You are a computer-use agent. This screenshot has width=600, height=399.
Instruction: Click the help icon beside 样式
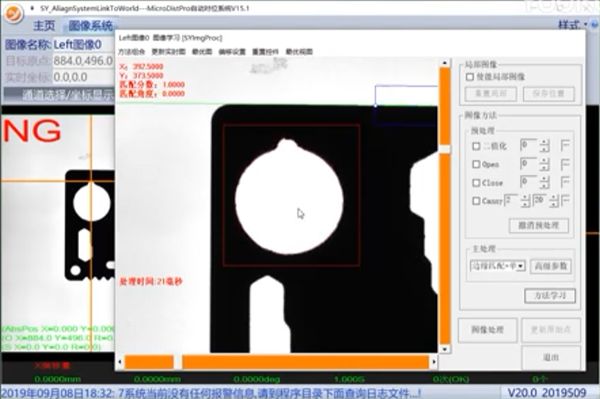[595, 25]
